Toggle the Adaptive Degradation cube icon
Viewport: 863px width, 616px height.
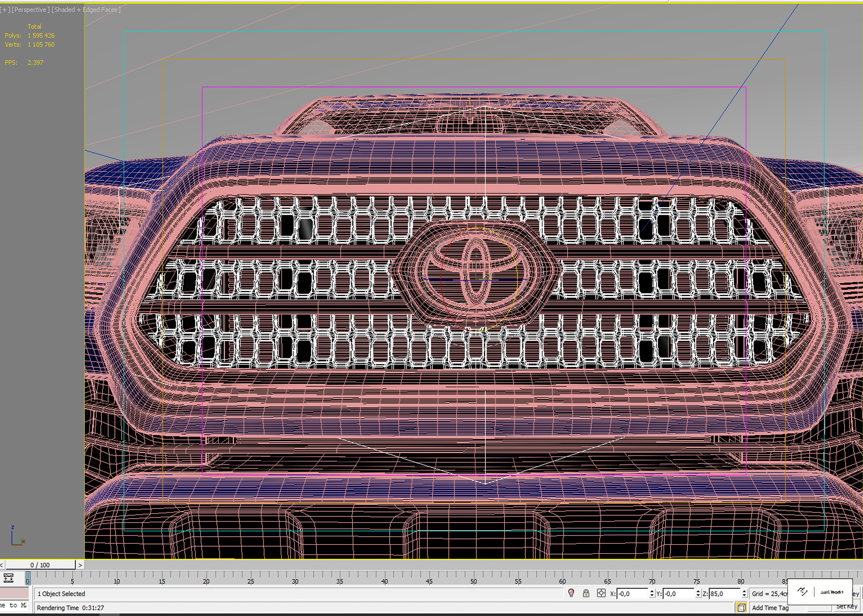tap(741, 608)
